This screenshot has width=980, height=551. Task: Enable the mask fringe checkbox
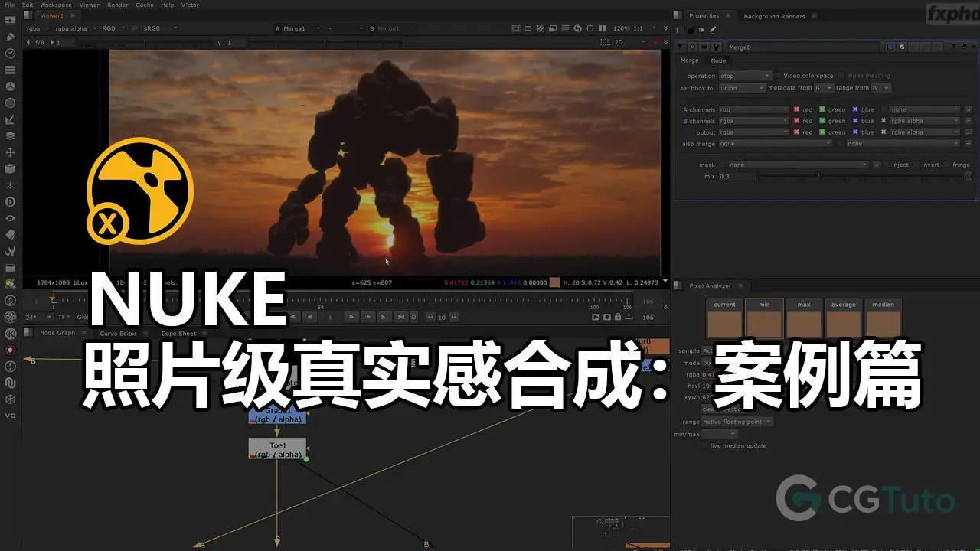(947, 165)
